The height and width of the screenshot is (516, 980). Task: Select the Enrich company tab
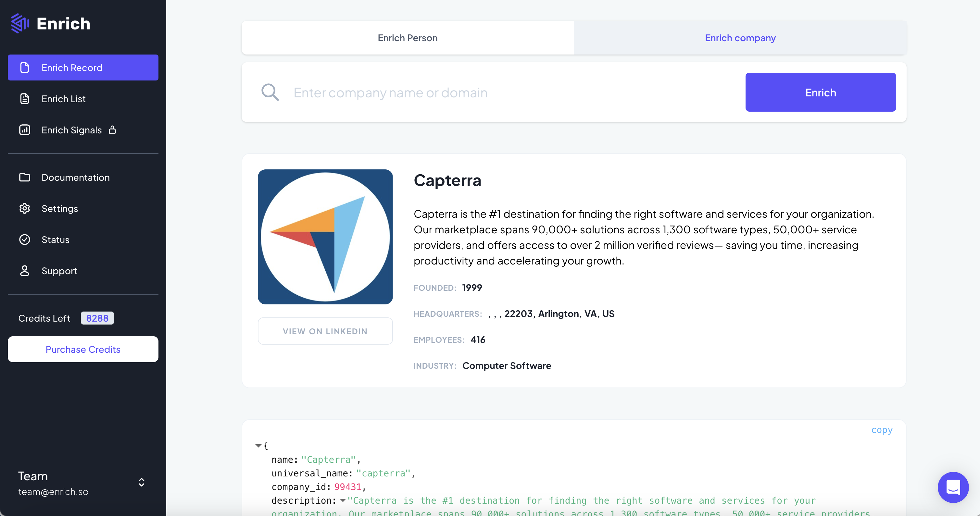coord(740,38)
